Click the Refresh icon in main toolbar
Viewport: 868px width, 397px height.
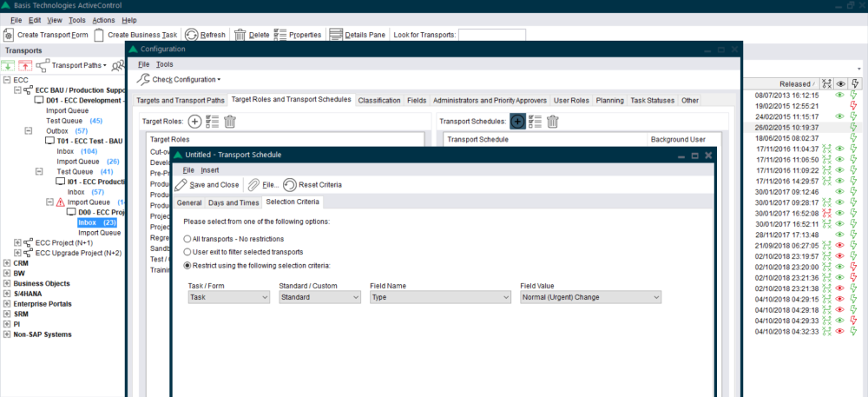(x=191, y=35)
